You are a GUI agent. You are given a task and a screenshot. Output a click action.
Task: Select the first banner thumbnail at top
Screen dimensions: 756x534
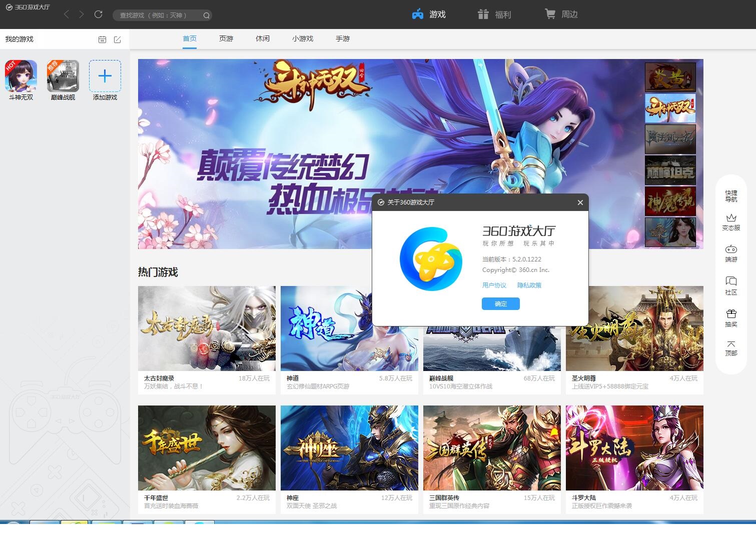click(670, 77)
